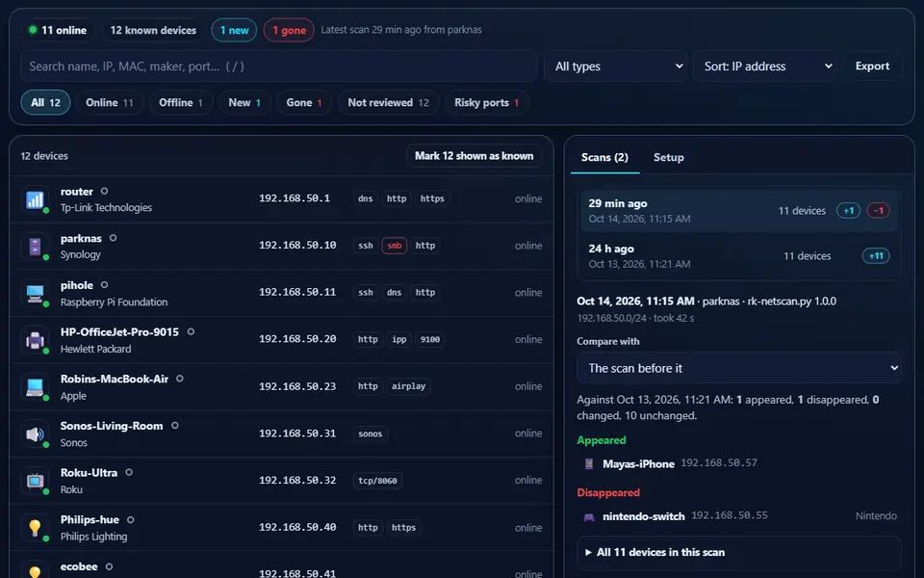This screenshot has height=578, width=924.
Task: Select the 24 h ago scan entry
Action: pyautogui.click(x=739, y=256)
